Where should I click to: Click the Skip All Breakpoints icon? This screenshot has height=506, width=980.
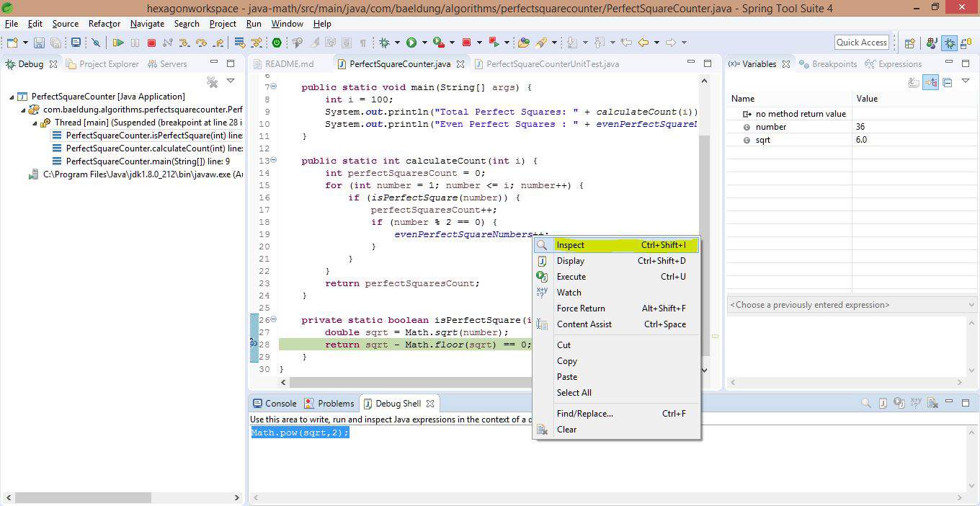96,43
